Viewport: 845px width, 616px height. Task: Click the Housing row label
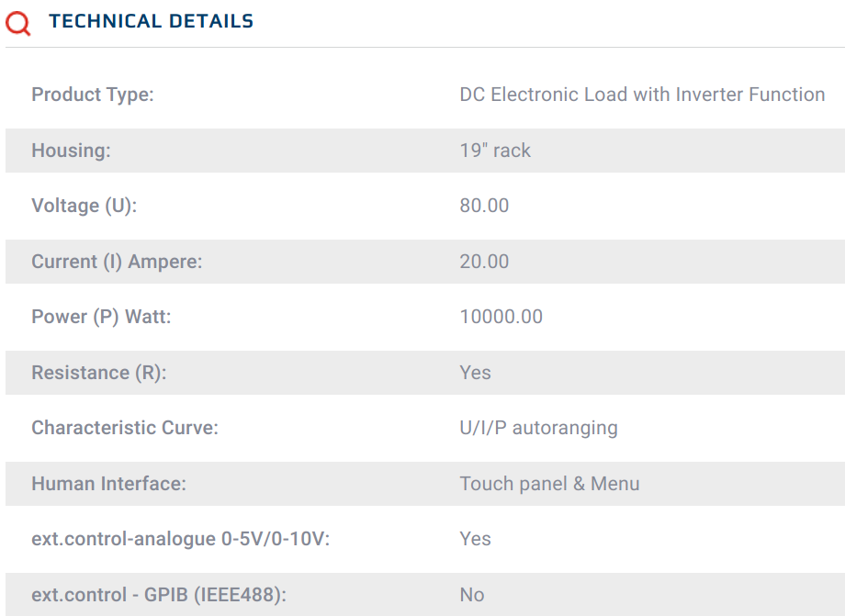point(71,151)
